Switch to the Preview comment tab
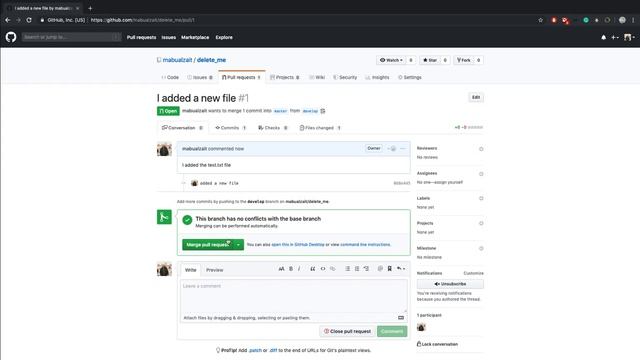This screenshot has height=360, width=640. [x=214, y=270]
